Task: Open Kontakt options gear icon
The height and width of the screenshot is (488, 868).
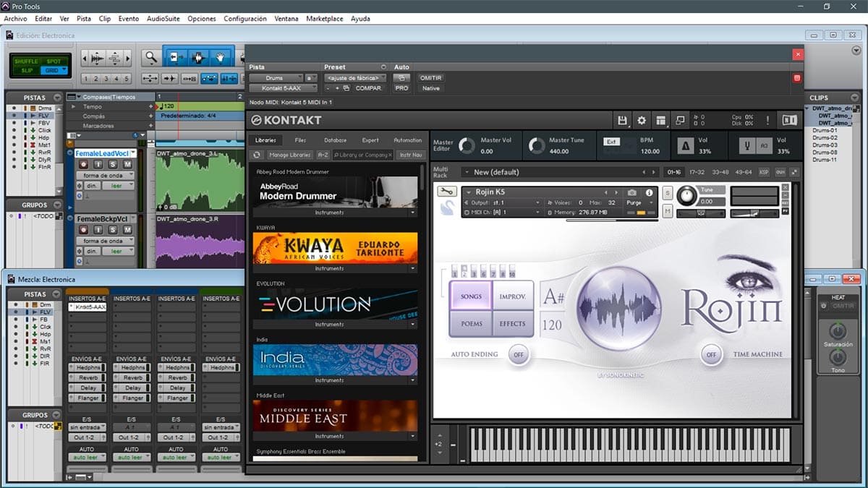Action: (x=641, y=120)
